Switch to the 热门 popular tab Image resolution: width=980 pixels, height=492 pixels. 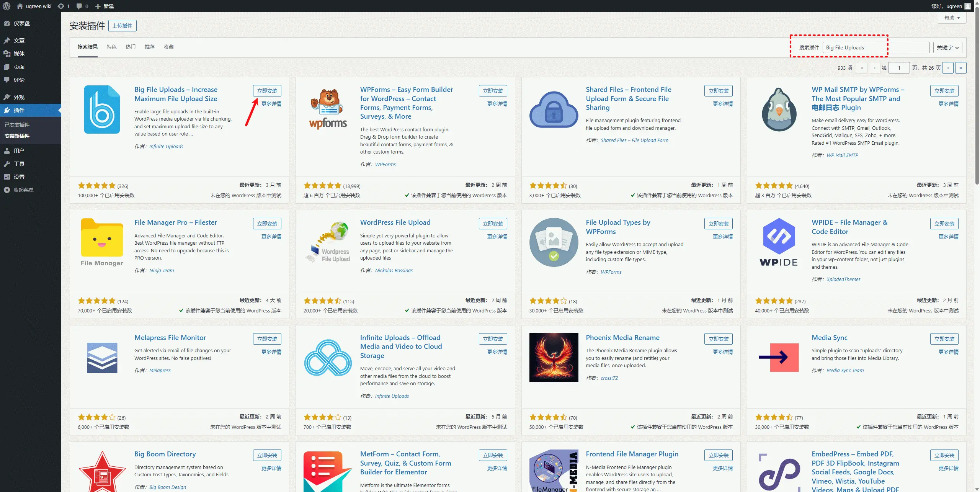click(130, 47)
